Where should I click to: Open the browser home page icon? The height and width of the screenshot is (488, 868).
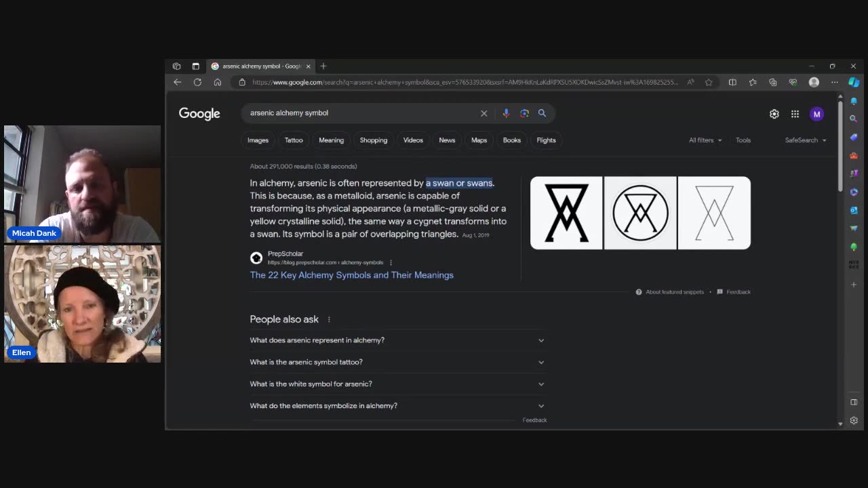(218, 82)
